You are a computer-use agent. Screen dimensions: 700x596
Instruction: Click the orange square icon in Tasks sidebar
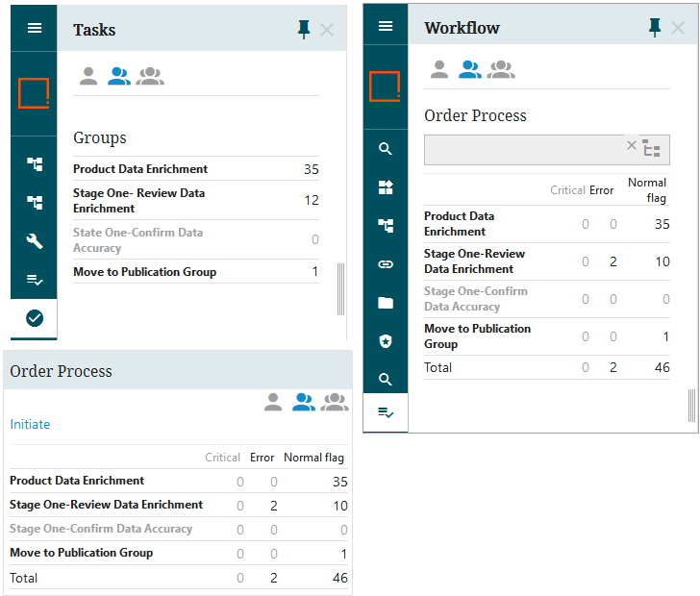34,93
